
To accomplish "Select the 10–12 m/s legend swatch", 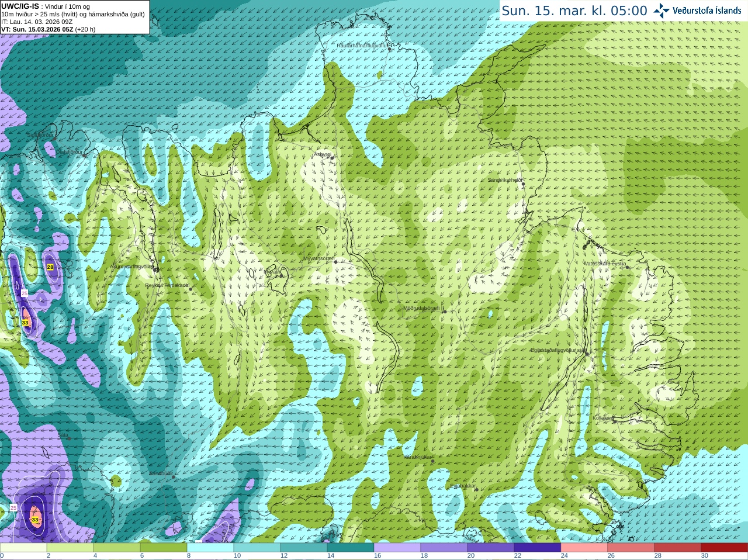I will click(257, 548).
